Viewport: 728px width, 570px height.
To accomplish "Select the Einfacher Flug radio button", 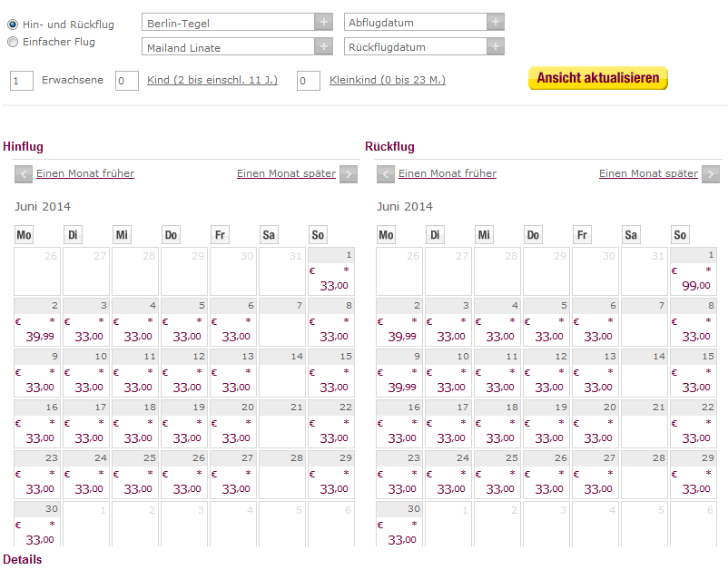I will 13,42.
